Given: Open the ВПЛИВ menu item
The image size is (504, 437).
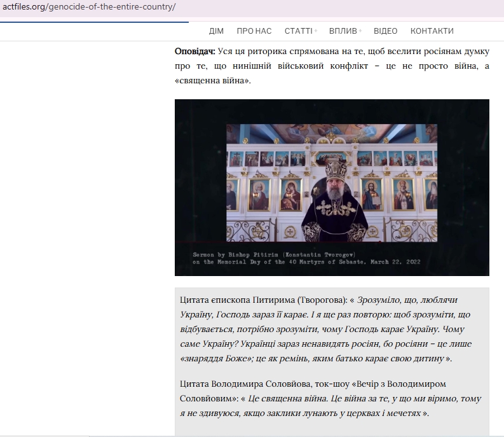Looking at the screenshot, I should coord(342,31).
